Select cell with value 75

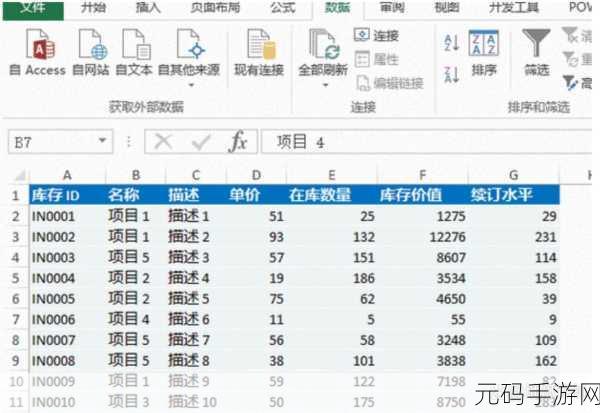pos(256,299)
